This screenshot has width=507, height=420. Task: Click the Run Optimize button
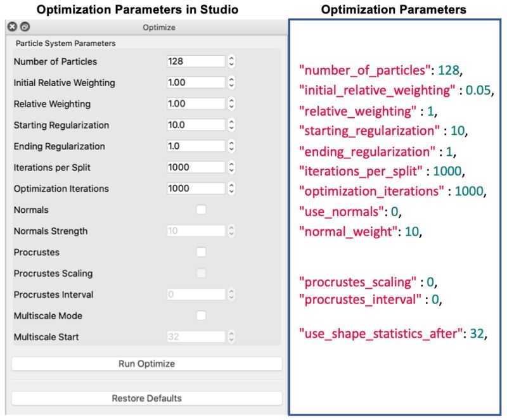coord(147,363)
